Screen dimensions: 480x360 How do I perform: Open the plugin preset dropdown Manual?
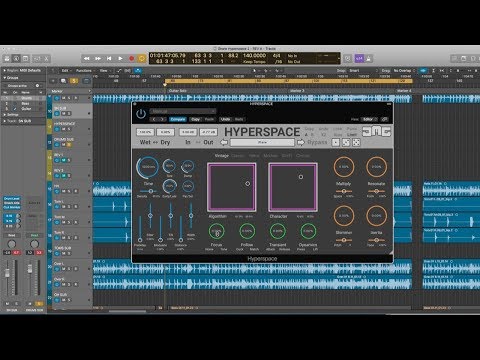tap(183, 111)
